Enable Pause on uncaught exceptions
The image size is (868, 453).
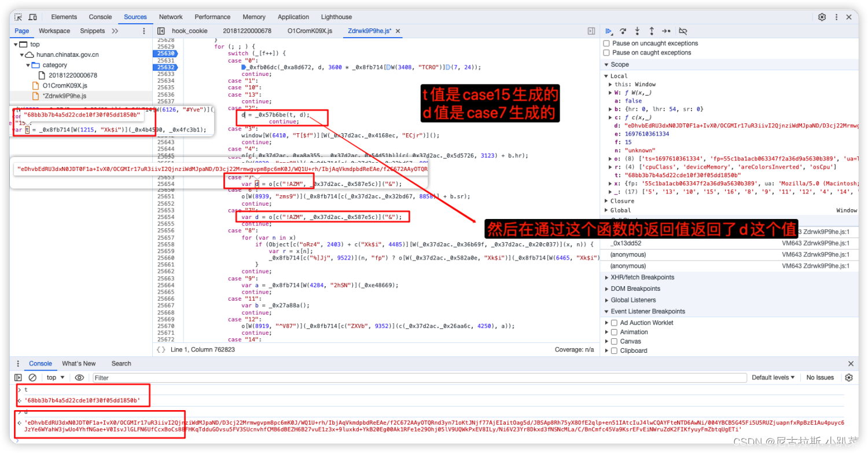[x=606, y=43]
